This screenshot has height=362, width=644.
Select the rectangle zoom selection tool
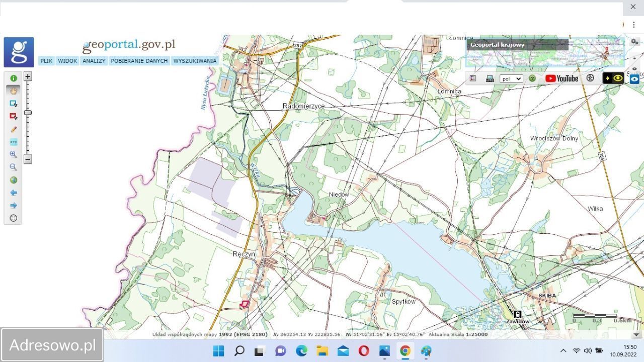tap(14, 104)
